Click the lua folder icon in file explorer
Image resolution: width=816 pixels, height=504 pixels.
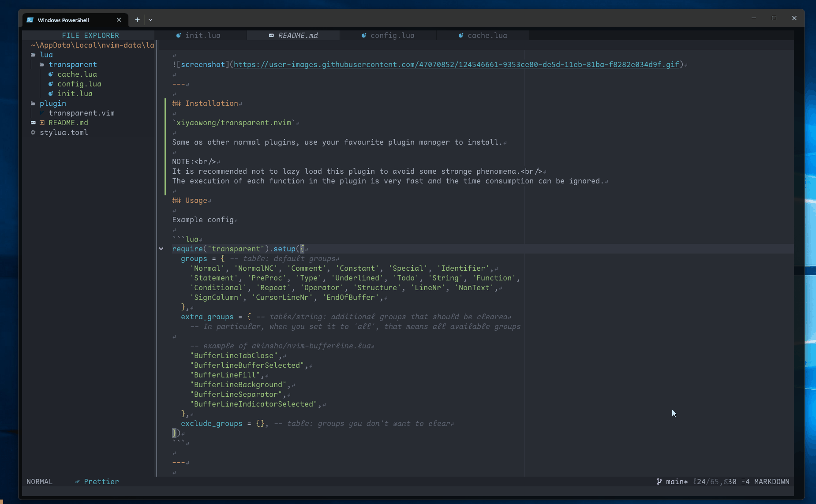[33, 55]
